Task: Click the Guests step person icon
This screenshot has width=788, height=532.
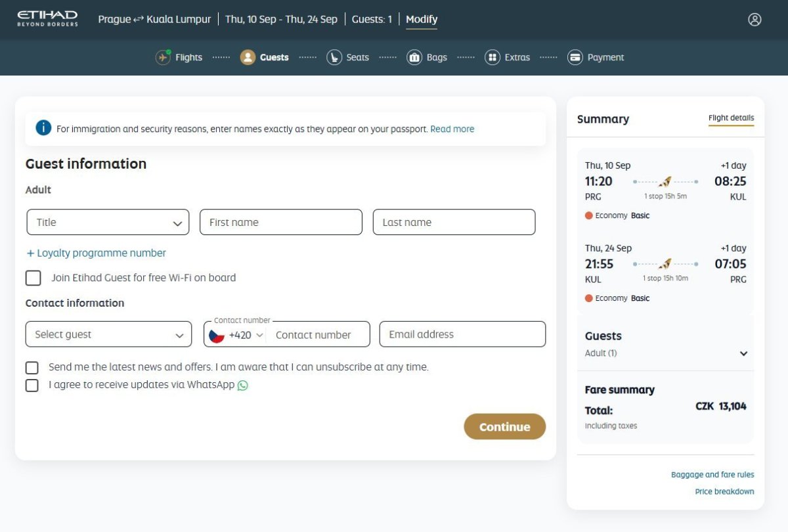Action: (x=248, y=57)
